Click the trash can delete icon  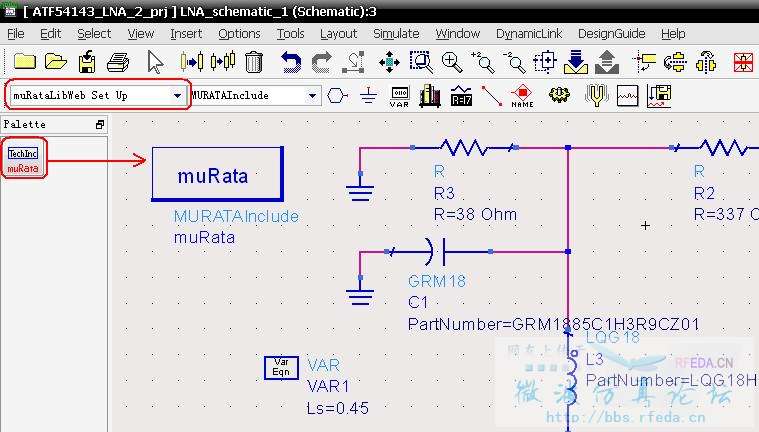(x=254, y=62)
